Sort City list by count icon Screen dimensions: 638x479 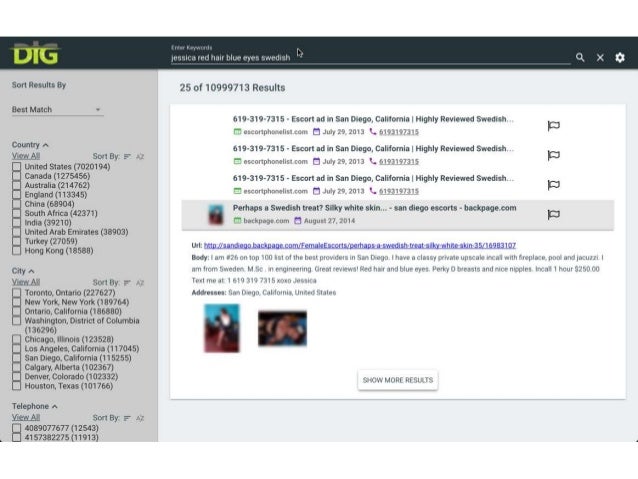point(127,282)
